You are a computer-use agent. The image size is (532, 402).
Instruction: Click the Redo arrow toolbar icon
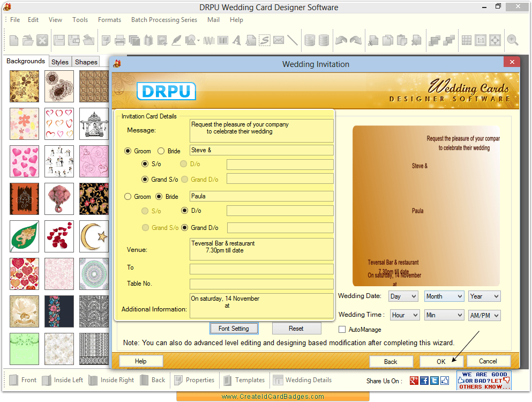click(x=355, y=40)
